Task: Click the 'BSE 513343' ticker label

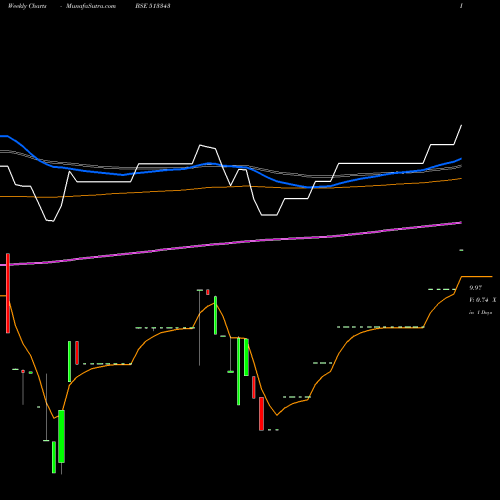Action: [x=153, y=6]
